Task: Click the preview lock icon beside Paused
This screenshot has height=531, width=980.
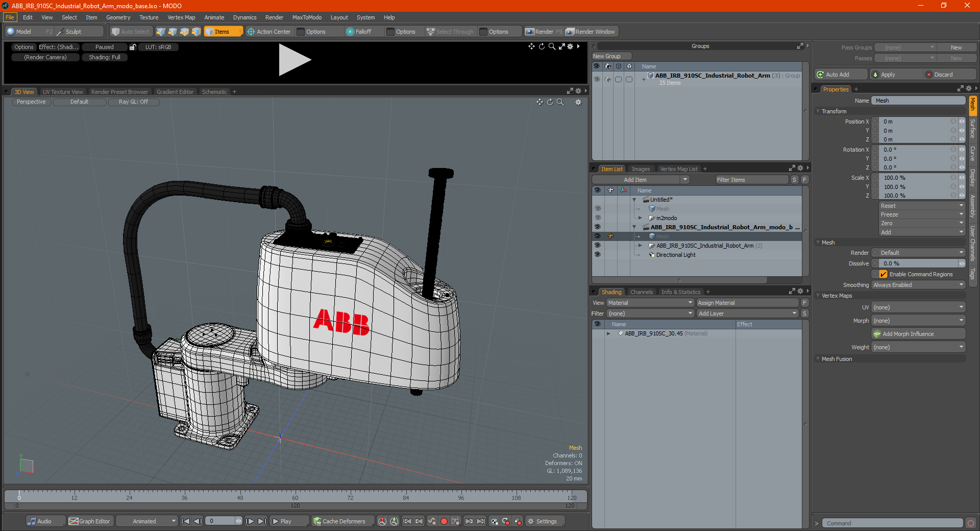Action: 133,47
